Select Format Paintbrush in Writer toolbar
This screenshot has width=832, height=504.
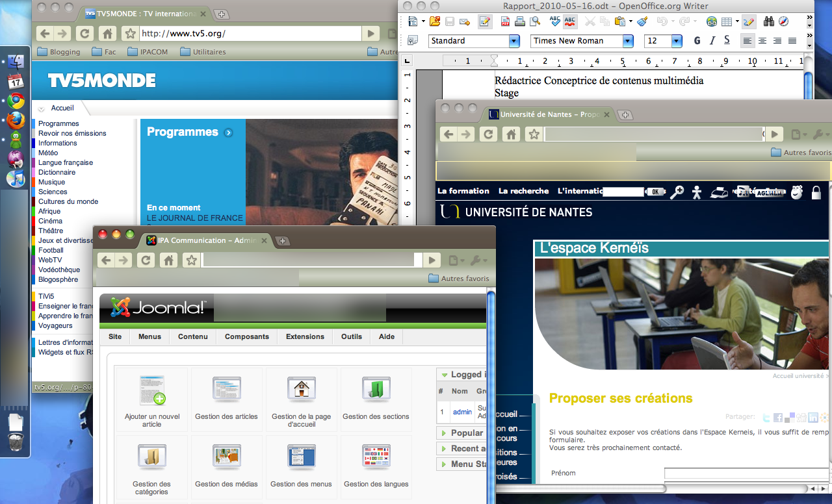(642, 21)
